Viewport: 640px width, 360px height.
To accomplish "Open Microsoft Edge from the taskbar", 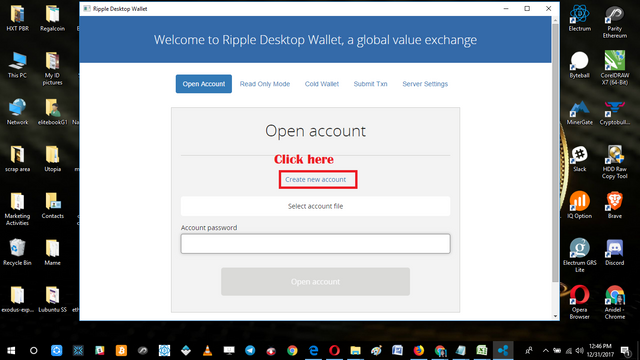I will [x=313, y=350].
